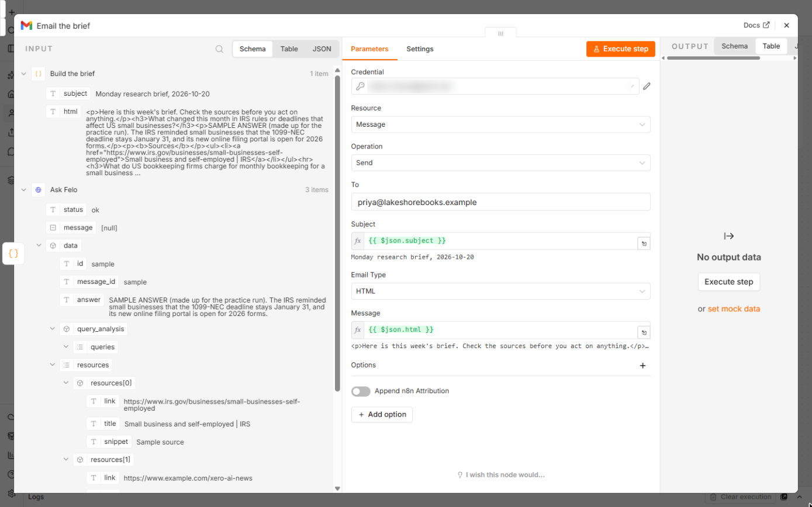812x507 pixels.
Task: Open expression editor icon for Message
Action: (644, 333)
